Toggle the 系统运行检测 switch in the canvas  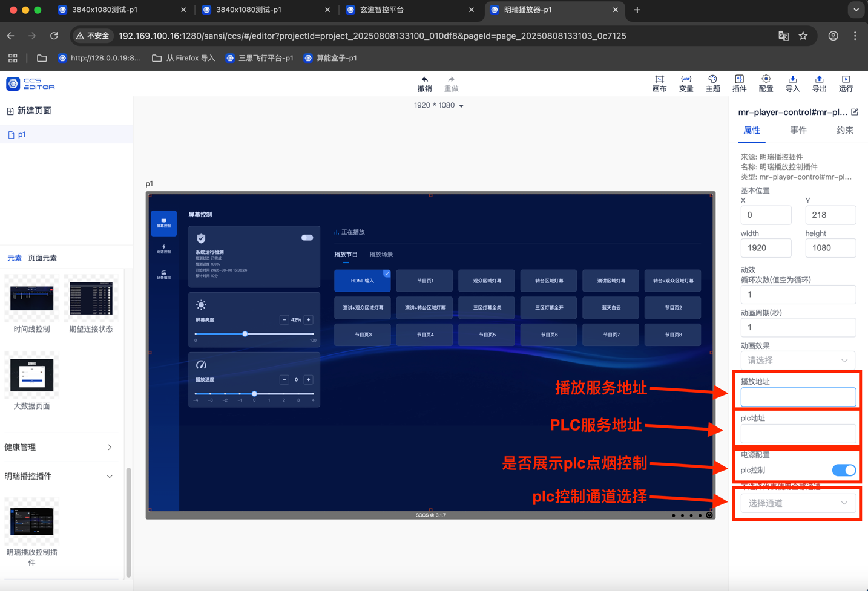(x=307, y=238)
